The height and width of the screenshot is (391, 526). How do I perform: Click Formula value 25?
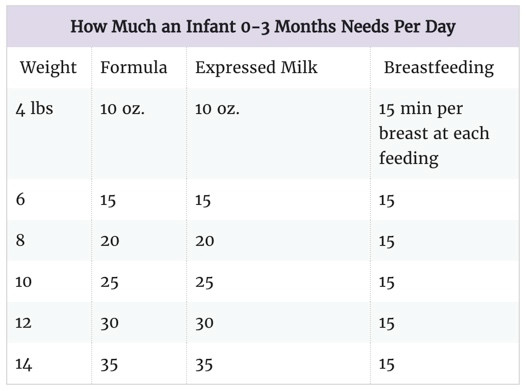(109, 282)
